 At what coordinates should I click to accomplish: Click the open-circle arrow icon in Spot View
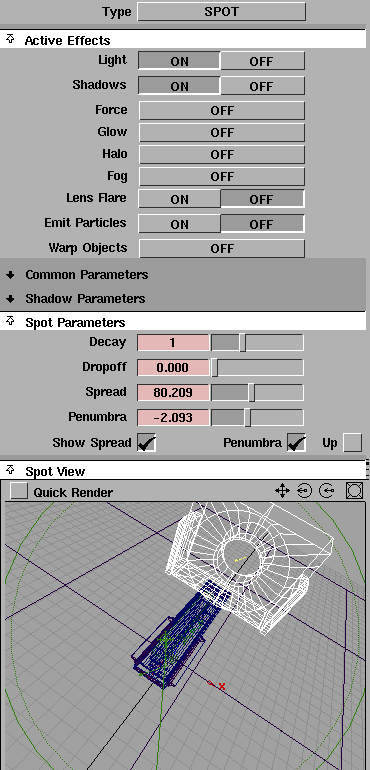click(x=327, y=491)
